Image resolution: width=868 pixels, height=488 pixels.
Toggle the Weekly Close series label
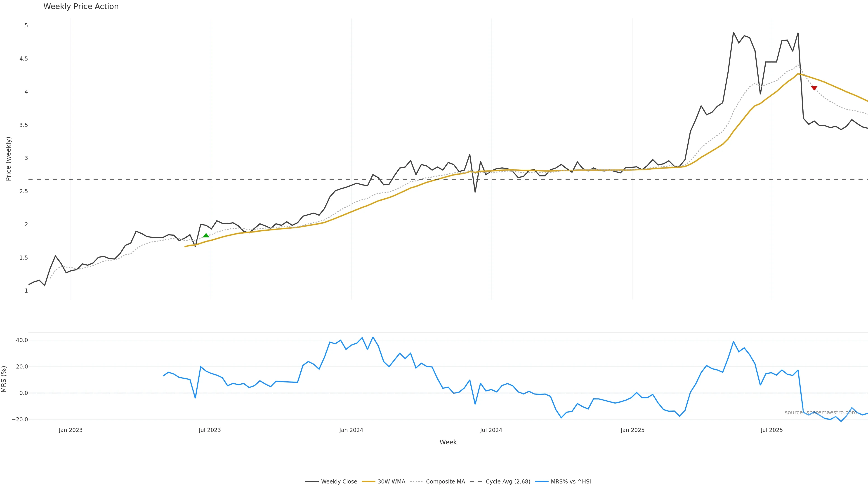[339, 482]
